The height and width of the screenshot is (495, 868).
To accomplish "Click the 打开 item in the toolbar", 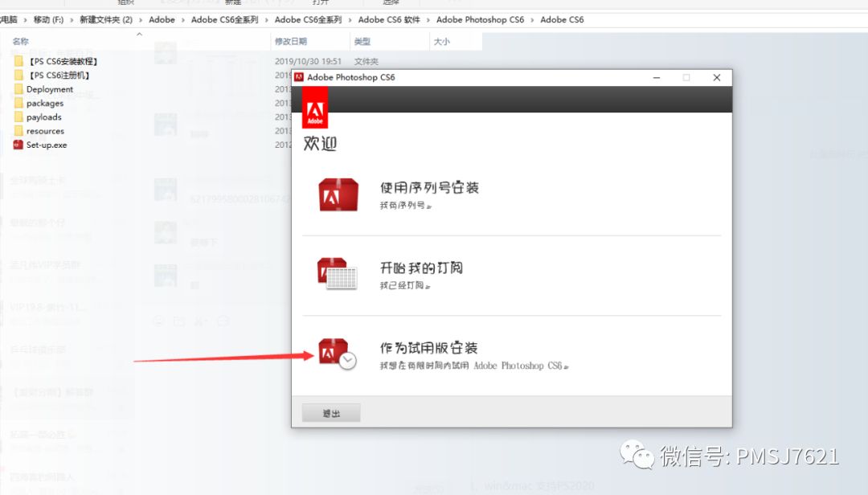I will (319, 2).
